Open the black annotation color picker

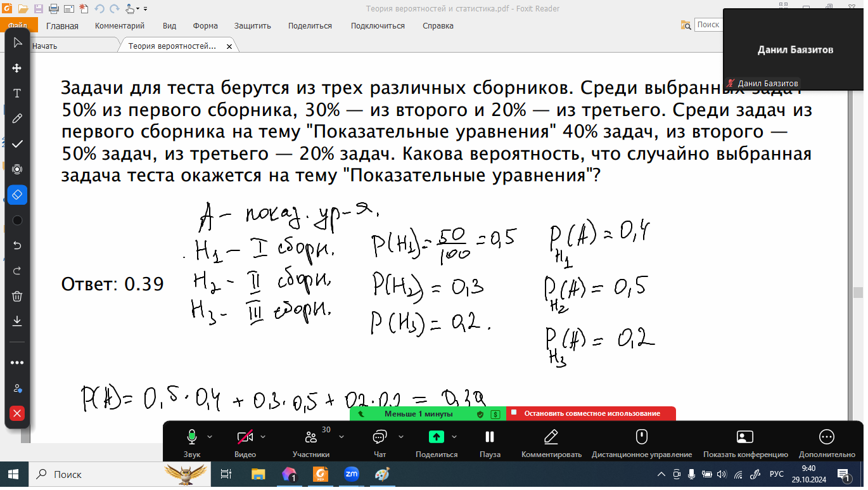click(x=17, y=220)
